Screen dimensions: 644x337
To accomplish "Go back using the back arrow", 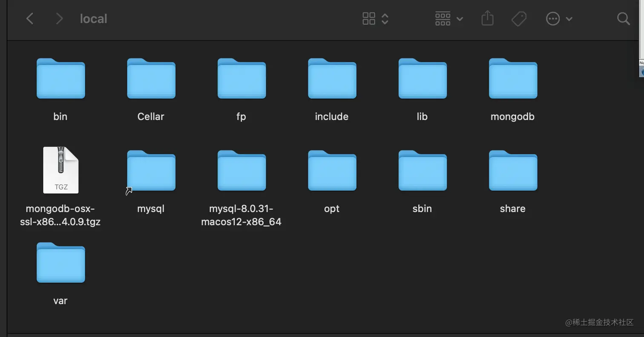I will pyautogui.click(x=30, y=19).
